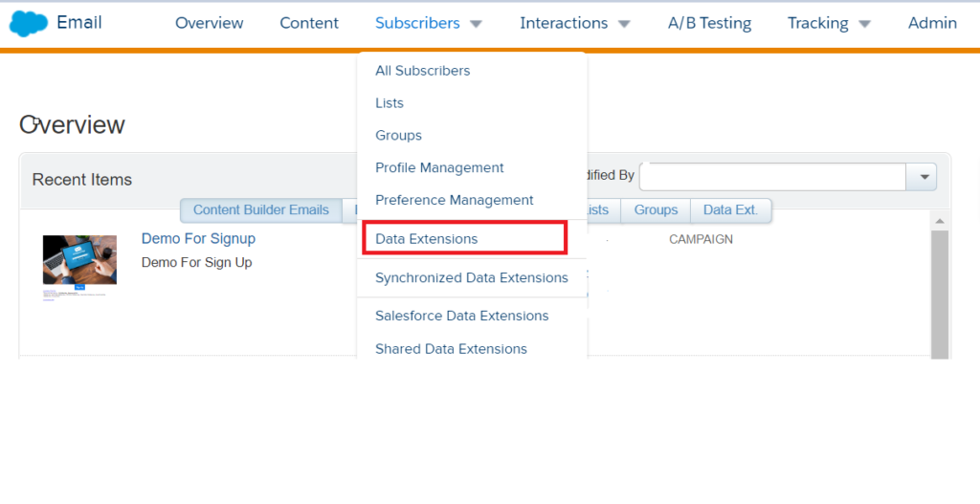Open the Content nav item

click(309, 23)
